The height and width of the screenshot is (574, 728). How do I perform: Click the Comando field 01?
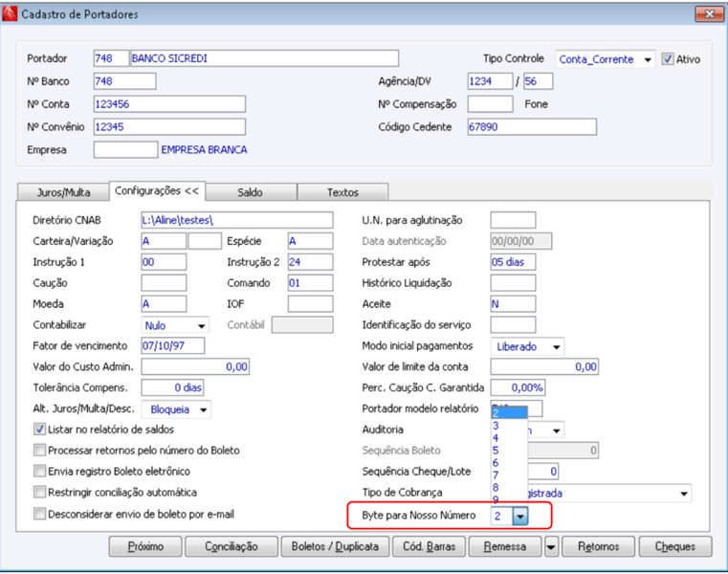[310, 283]
